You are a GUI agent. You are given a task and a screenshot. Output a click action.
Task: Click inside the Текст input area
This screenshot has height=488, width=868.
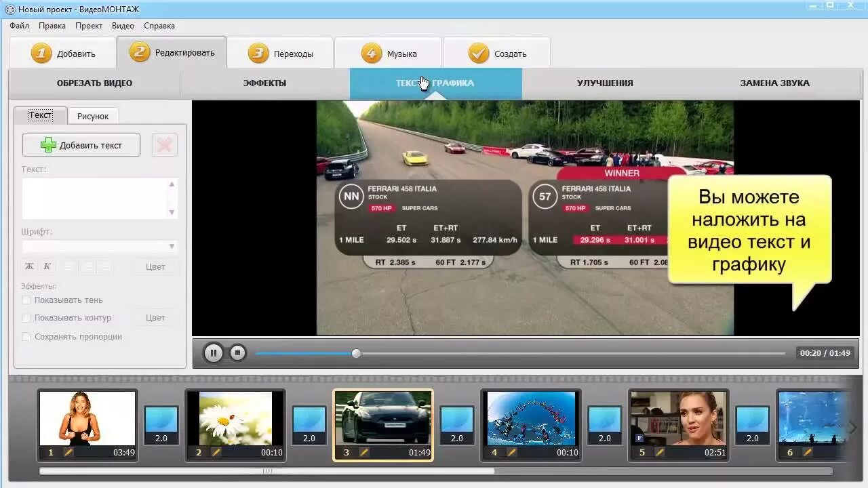pyautogui.click(x=94, y=198)
